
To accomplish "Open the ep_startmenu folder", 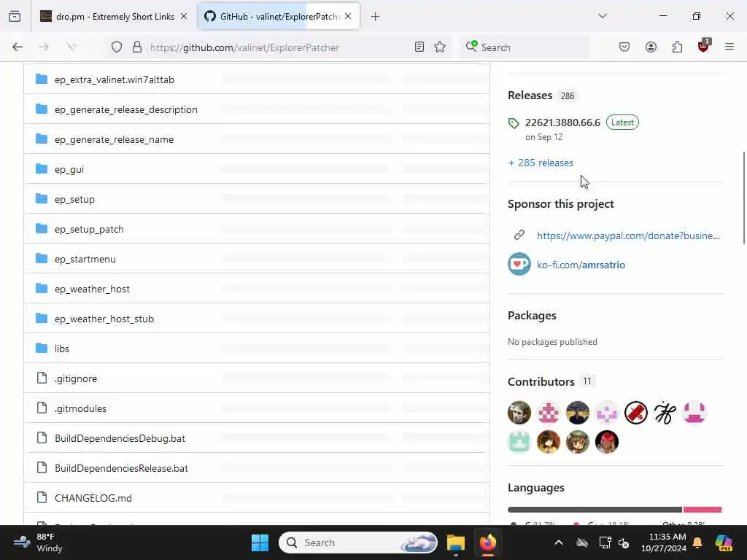I will point(85,260).
